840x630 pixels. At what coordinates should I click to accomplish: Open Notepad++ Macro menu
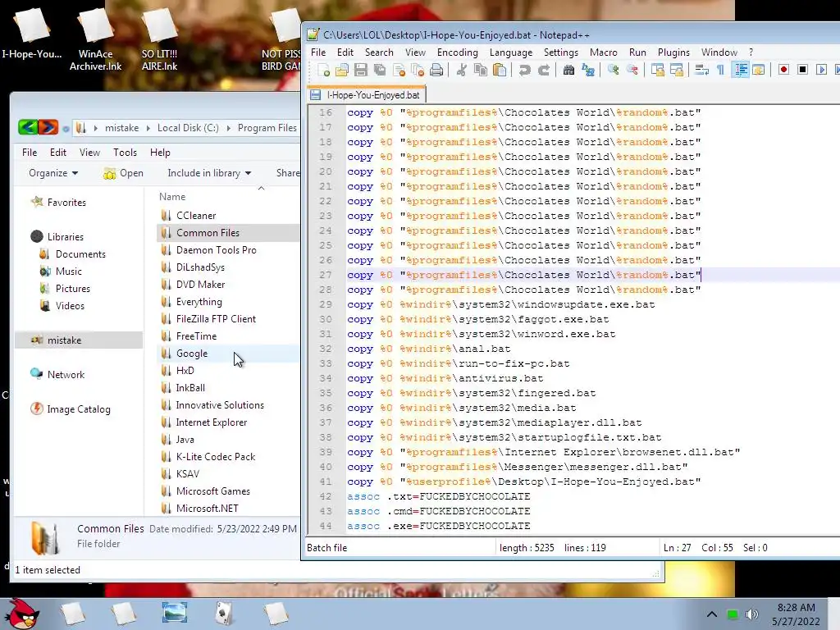click(x=604, y=52)
